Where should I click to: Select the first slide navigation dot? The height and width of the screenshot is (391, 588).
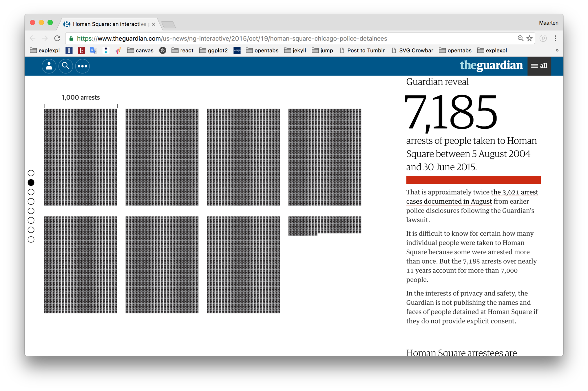click(x=31, y=173)
